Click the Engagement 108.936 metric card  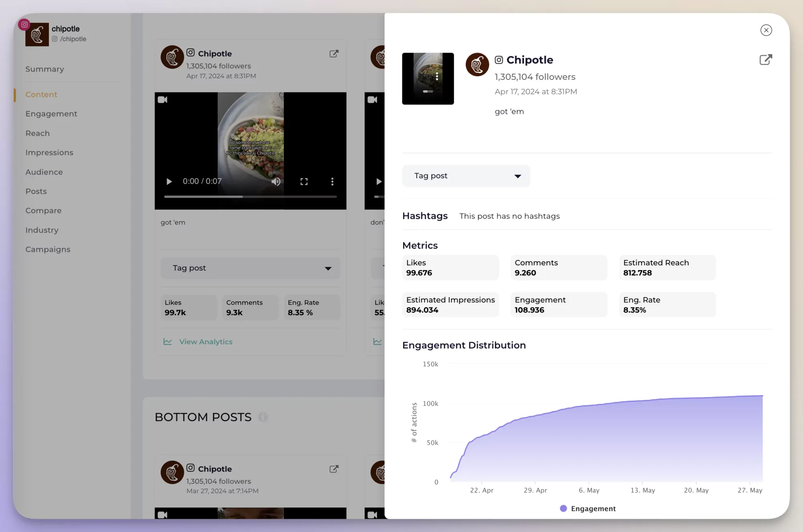click(x=559, y=305)
